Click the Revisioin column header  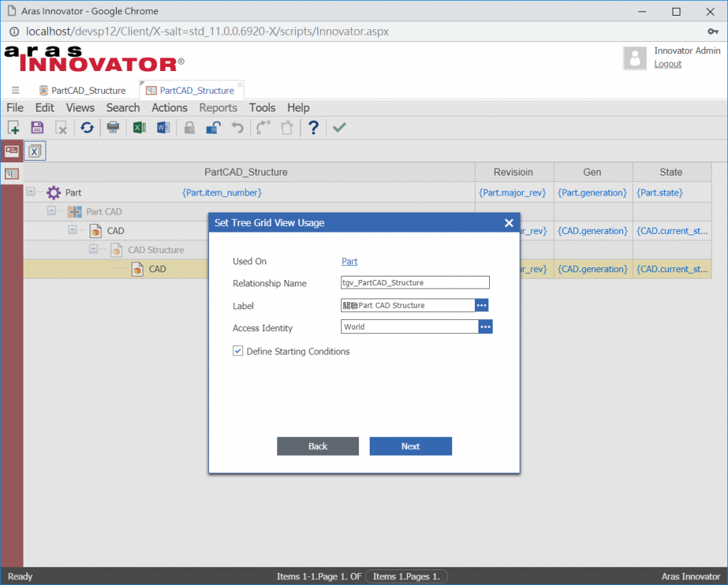[x=514, y=172]
